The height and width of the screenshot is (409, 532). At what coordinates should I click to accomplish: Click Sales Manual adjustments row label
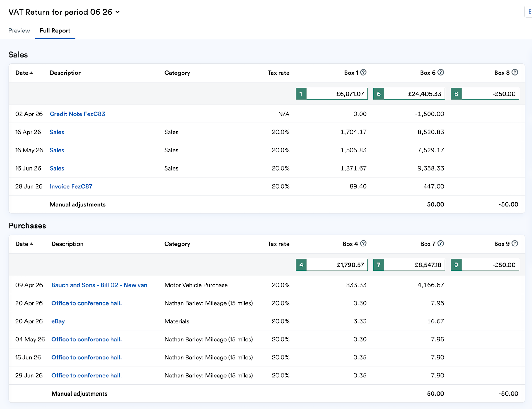(78, 204)
